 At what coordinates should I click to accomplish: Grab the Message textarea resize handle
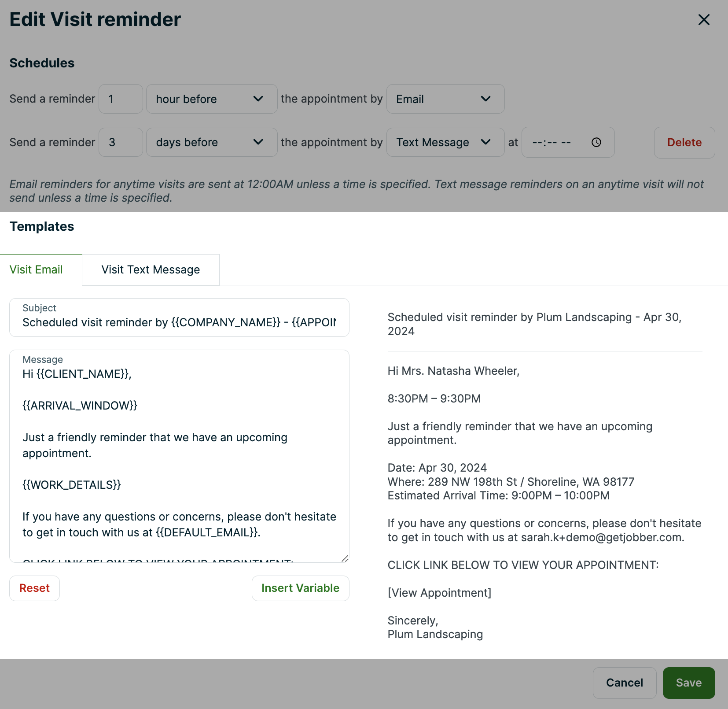[345, 558]
